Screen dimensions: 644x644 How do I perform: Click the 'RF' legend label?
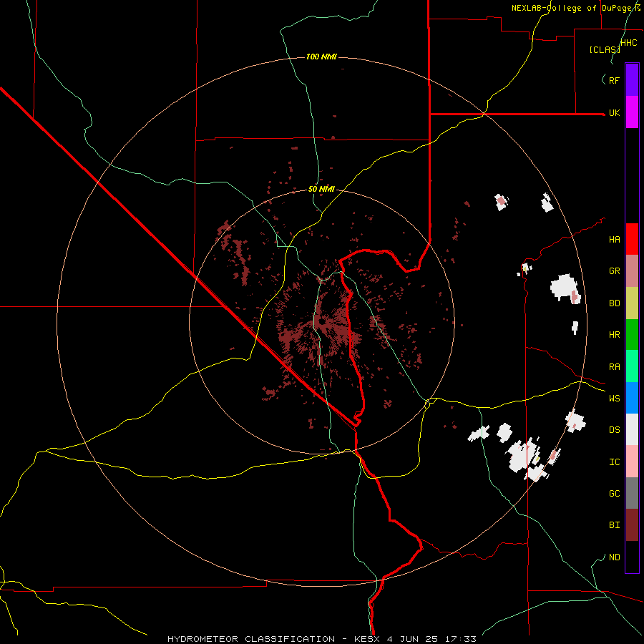tap(614, 80)
